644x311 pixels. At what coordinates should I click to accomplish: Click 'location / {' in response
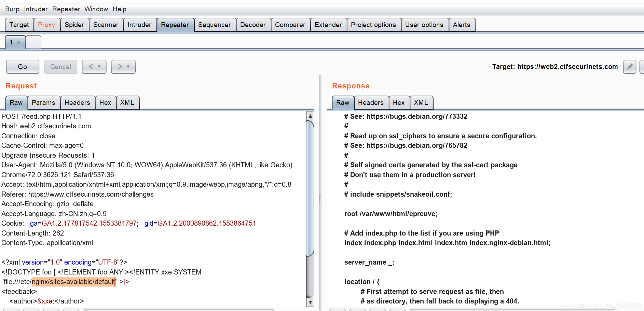pos(362,282)
